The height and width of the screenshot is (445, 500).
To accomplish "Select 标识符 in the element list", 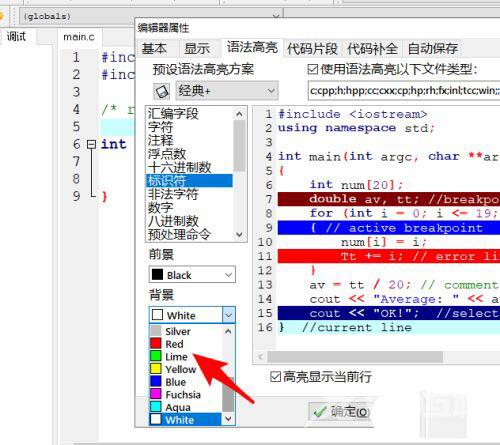I will click(x=189, y=181).
